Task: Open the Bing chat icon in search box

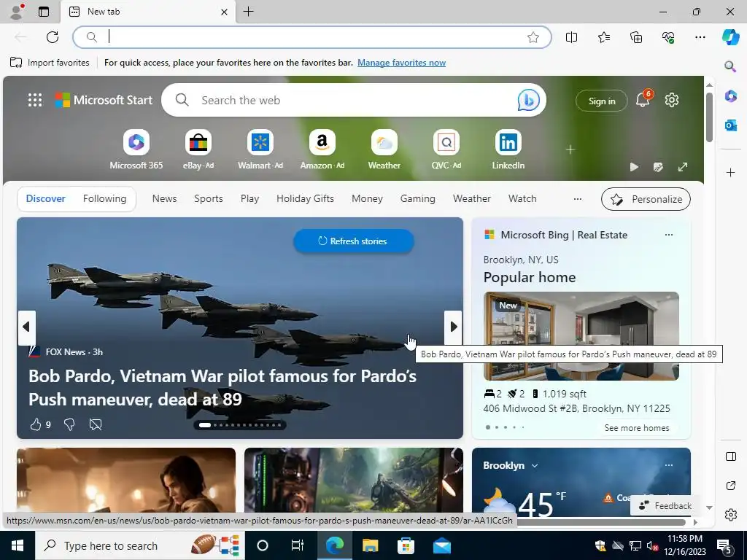Action: coord(528,100)
